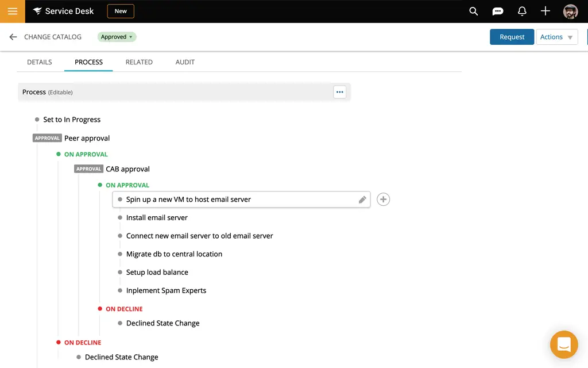Open the Actions dropdown
Screen dimensions: 588x368
point(556,36)
